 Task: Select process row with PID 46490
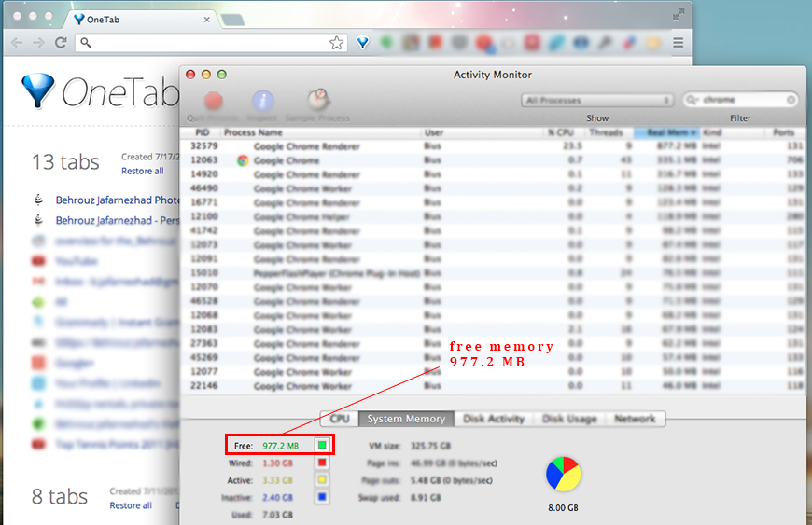493,188
